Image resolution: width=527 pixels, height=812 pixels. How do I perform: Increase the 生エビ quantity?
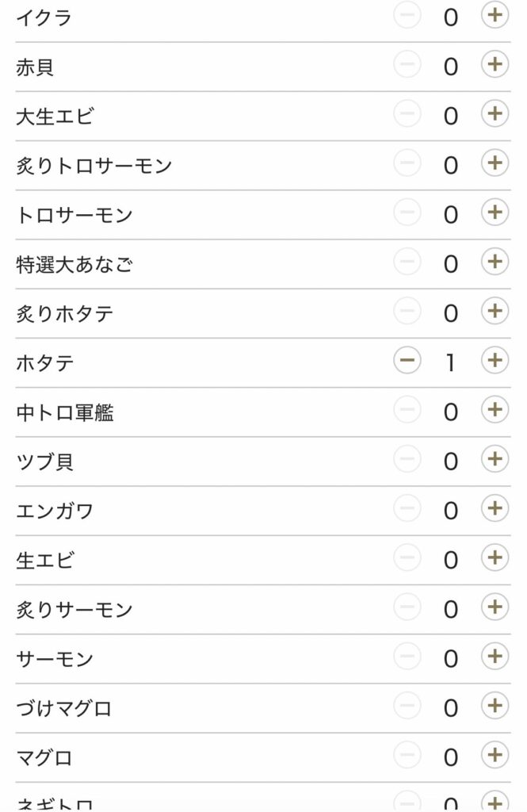pos(495,560)
